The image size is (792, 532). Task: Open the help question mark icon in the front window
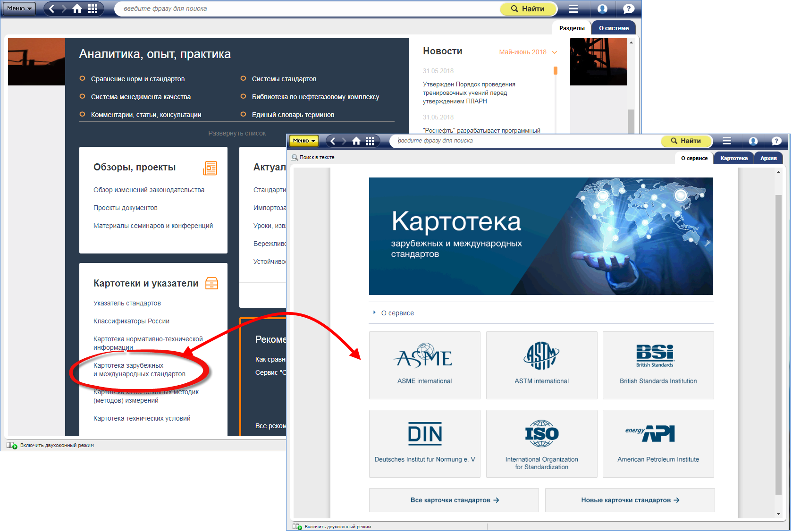(776, 141)
